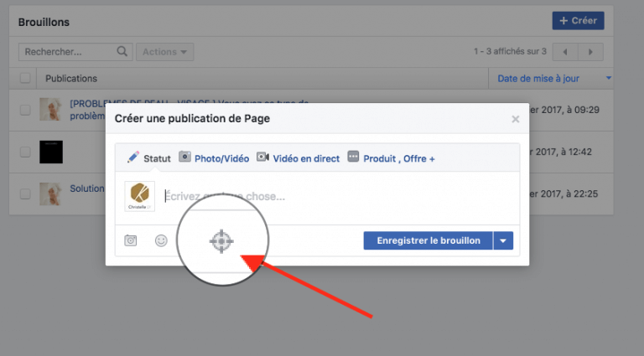Image resolution: width=644 pixels, height=356 pixels.
Task: Check the black thumbnail draft's checkbox
Action: point(25,152)
